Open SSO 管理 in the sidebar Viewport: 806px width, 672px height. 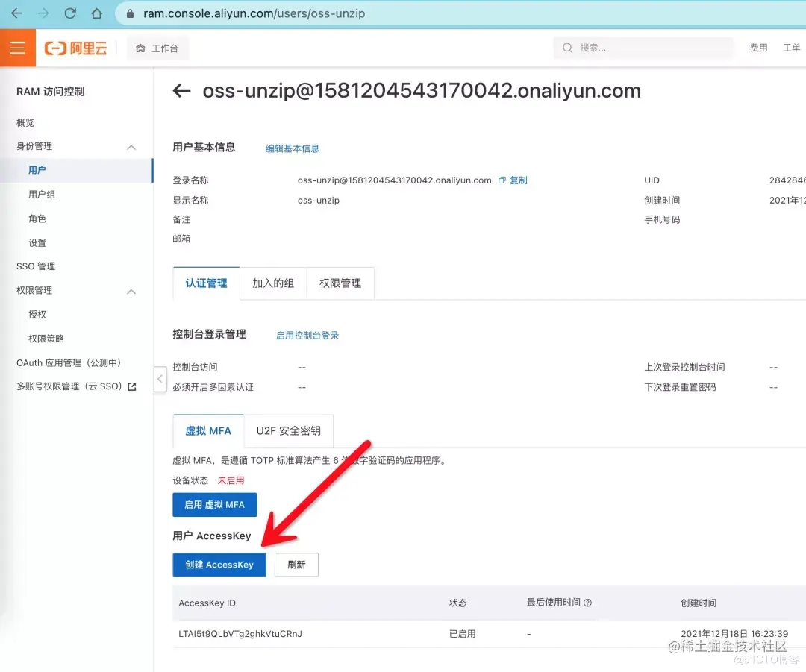pos(36,266)
